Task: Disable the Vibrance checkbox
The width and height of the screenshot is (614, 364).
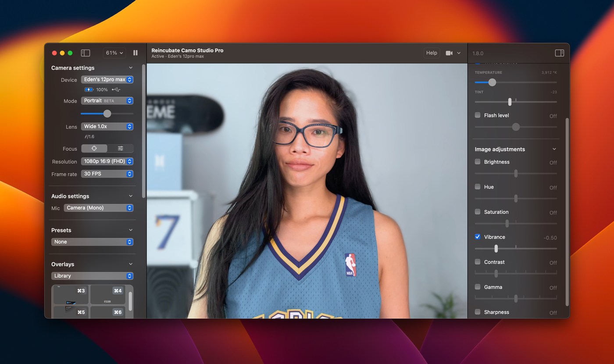Action: [478, 237]
